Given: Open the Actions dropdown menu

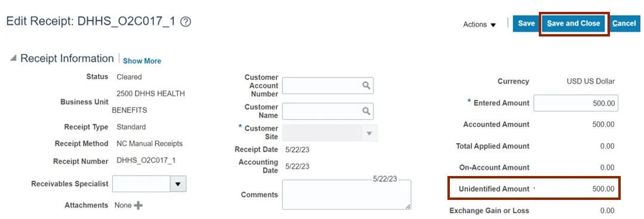Looking at the screenshot, I should [x=479, y=24].
